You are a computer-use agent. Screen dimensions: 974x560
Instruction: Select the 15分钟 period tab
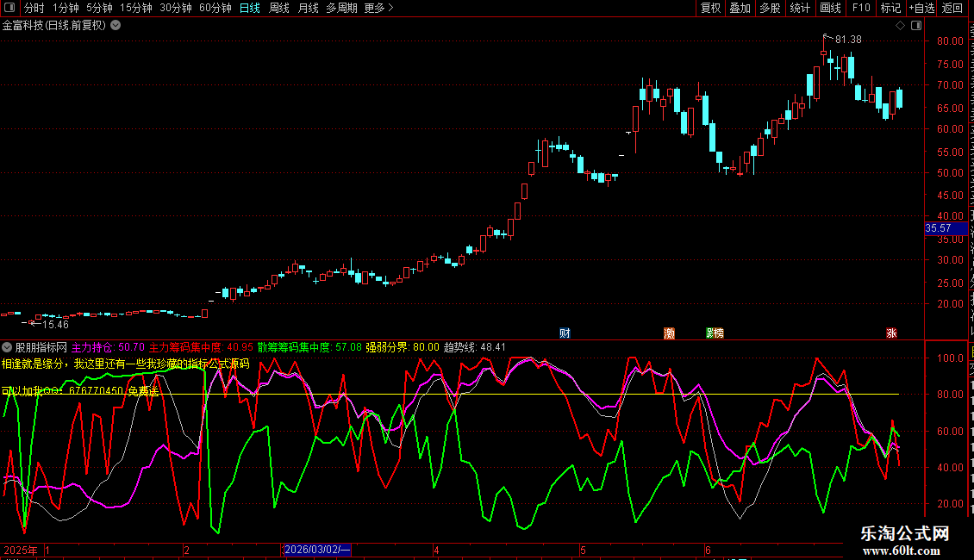pyautogui.click(x=136, y=8)
